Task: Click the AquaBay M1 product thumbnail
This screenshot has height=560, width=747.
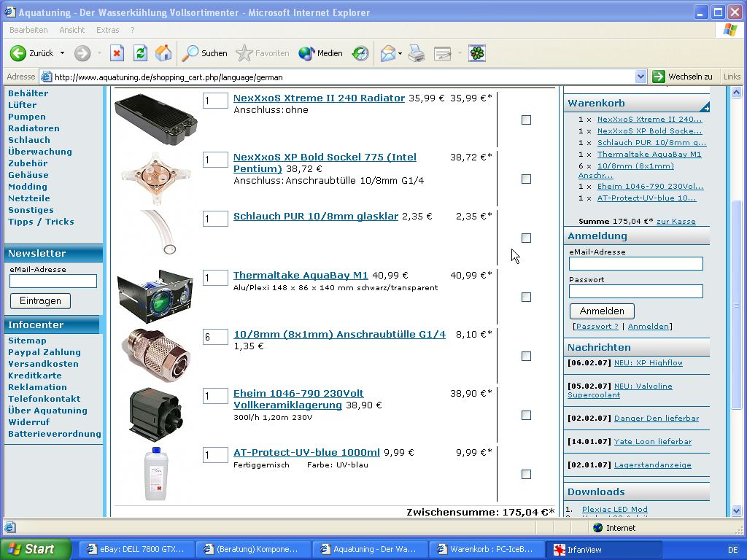Action: 155,297
